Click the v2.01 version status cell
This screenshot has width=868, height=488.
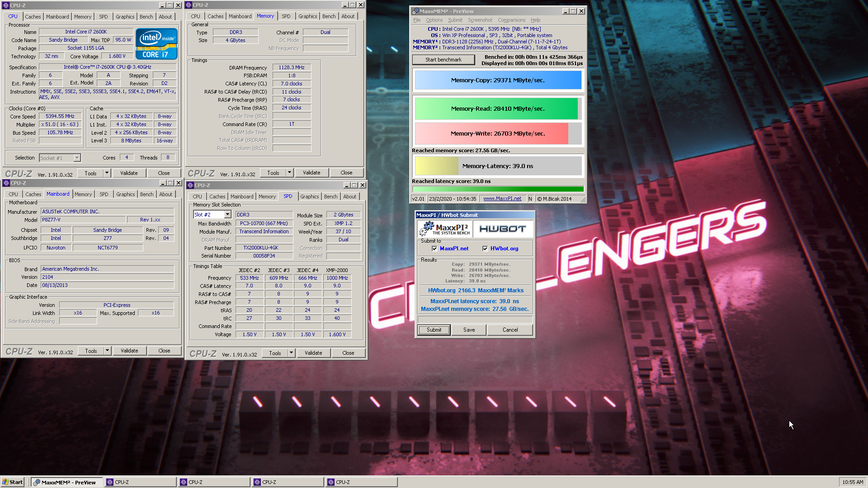click(419, 199)
